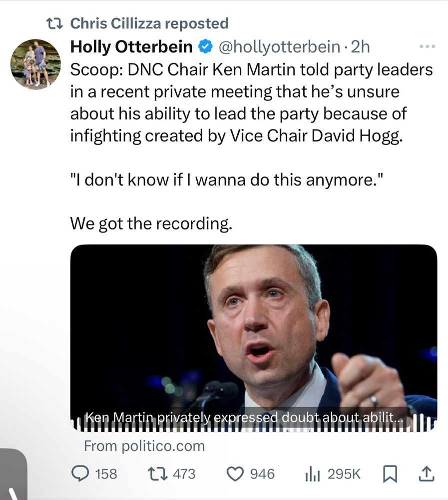The width and height of the screenshot is (448, 500).
Task: View post analytics bar chart icon
Action: [x=312, y=474]
